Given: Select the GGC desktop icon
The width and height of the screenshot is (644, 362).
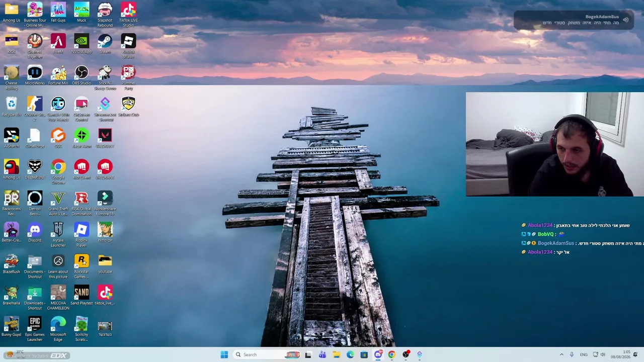Looking at the screenshot, I should [x=58, y=138].
